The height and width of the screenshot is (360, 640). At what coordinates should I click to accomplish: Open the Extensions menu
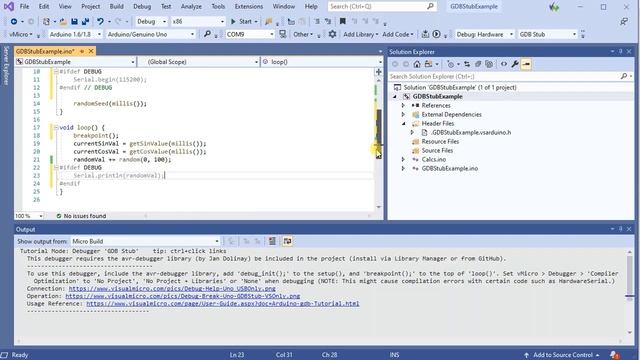(x=249, y=7)
